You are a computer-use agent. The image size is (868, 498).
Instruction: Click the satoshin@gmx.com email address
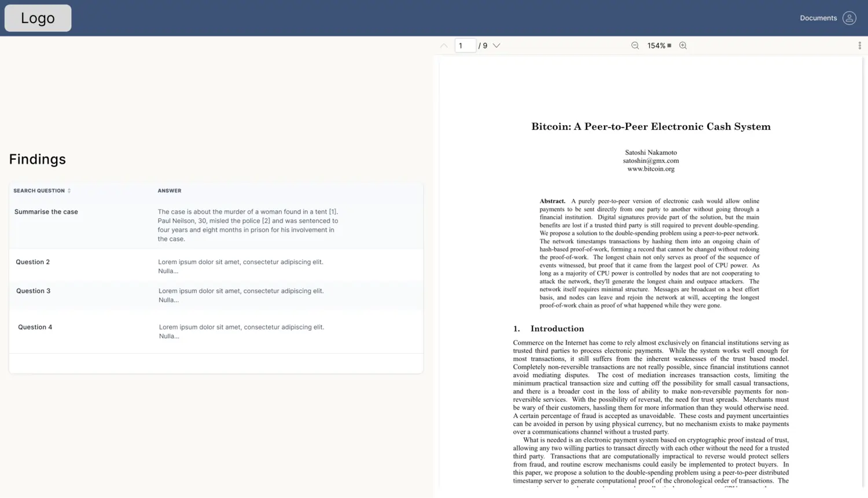pyautogui.click(x=650, y=161)
